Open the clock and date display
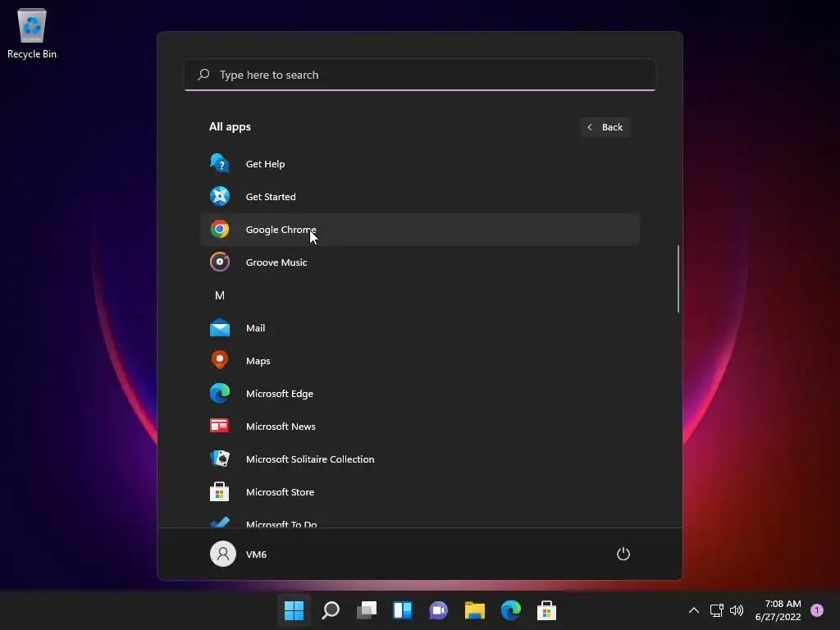Image resolution: width=840 pixels, height=630 pixels. point(778,610)
